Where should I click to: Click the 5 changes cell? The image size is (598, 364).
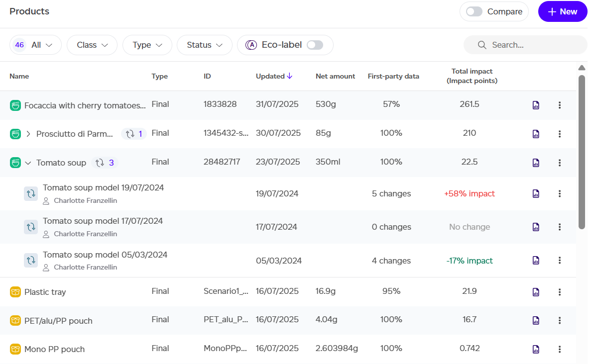coord(391,193)
